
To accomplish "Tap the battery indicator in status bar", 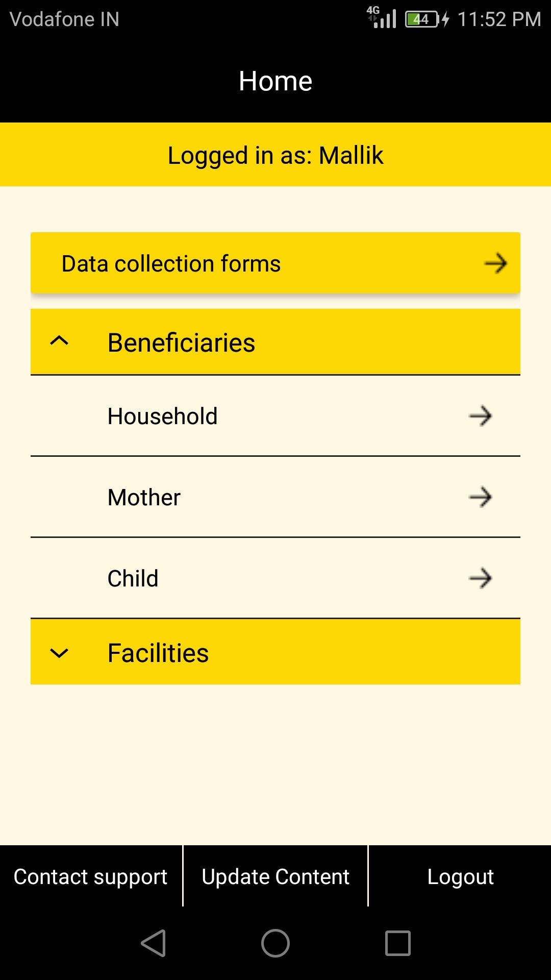I will pos(422,19).
